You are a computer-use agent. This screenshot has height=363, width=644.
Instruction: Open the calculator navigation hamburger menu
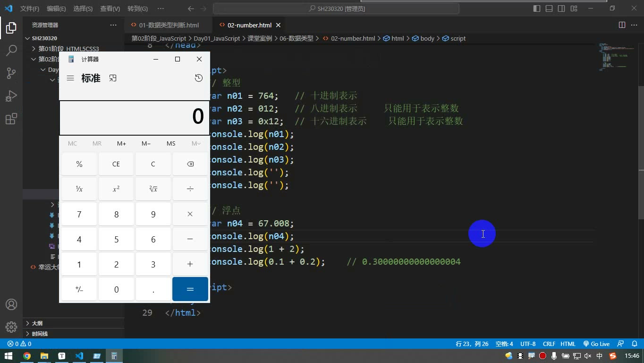coord(70,78)
